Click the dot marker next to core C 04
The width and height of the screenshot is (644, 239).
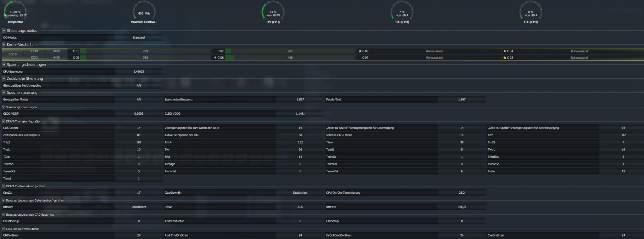pyautogui.click(x=504, y=51)
